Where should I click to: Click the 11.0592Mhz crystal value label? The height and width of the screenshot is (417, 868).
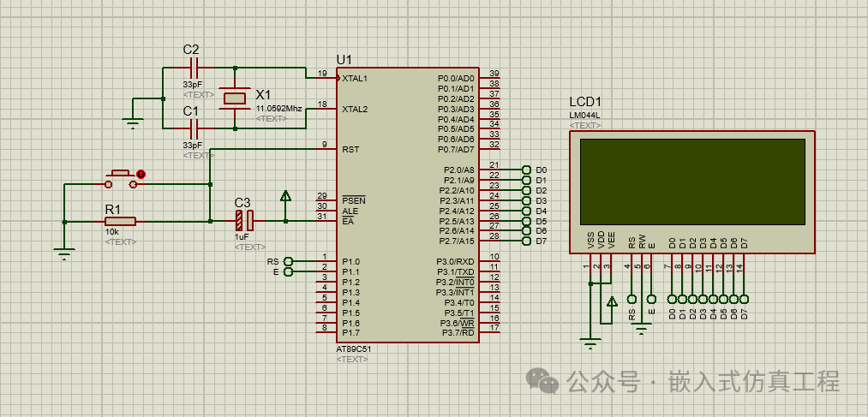click(278, 109)
